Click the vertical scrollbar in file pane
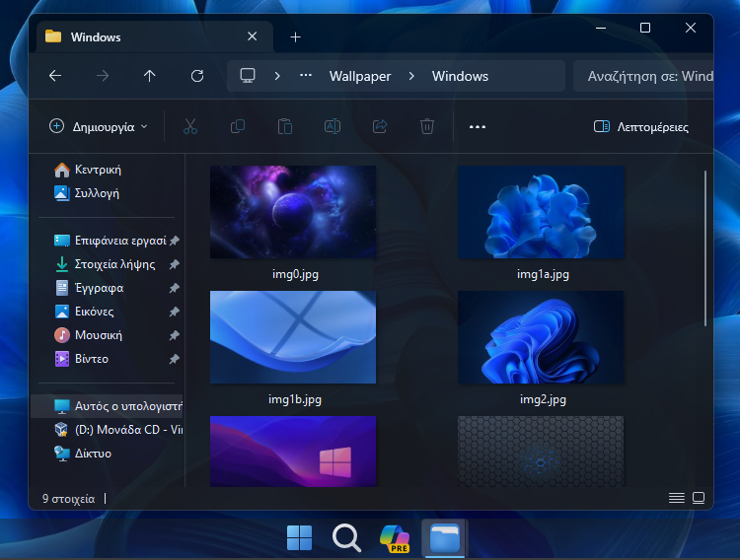This screenshot has width=740, height=560. (x=705, y=248)
